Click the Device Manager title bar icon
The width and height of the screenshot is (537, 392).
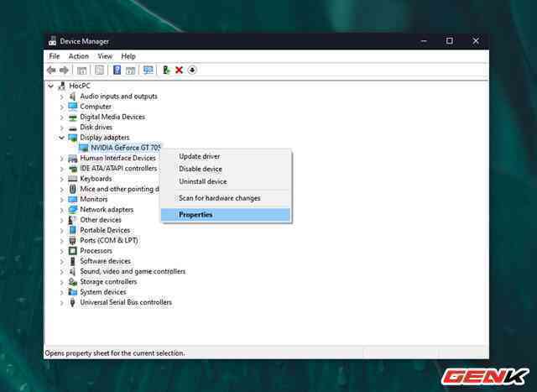pyautogui.click(x=52, y=41)
